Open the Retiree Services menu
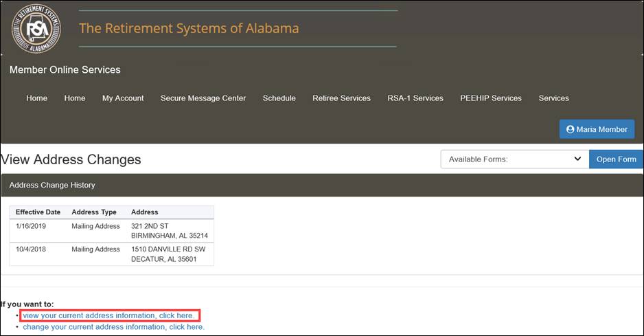 tap(341, 98)
